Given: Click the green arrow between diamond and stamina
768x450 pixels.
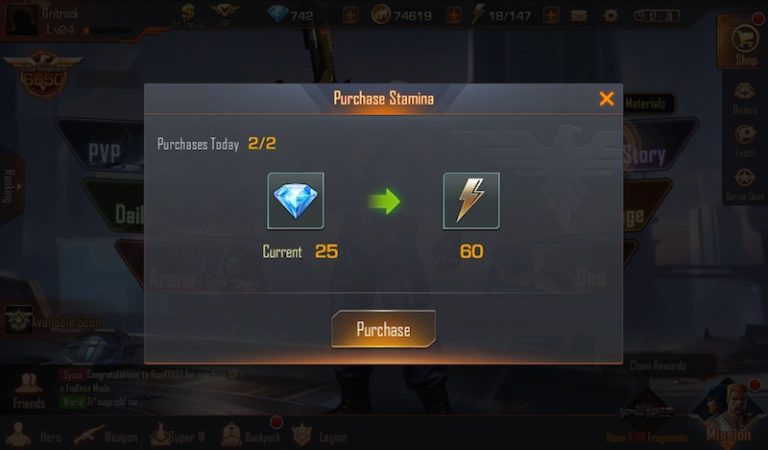Looking at the screenshot, I should [x=384, y=201].
